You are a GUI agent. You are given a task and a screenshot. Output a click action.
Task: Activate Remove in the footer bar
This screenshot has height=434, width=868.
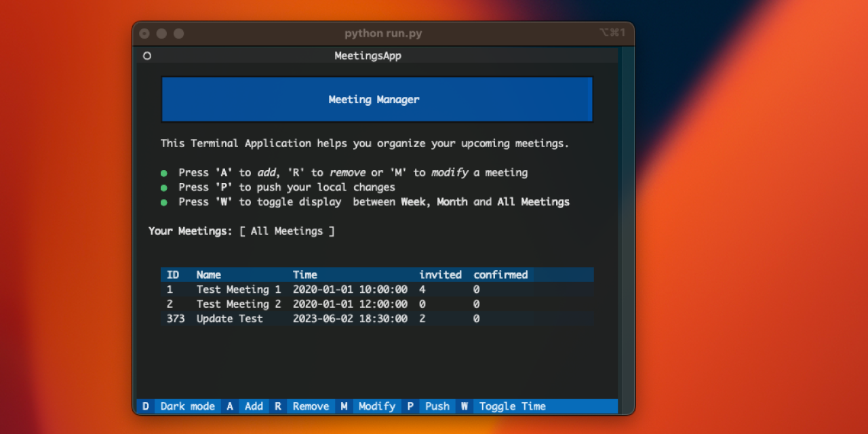(x=311, y=406)
